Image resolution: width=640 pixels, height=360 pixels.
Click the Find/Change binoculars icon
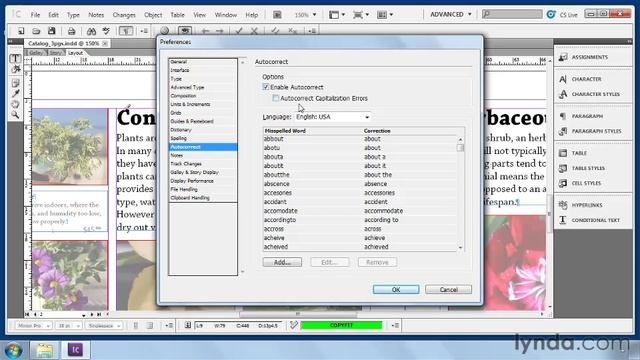pyautogui.click(x=91, y=31)
